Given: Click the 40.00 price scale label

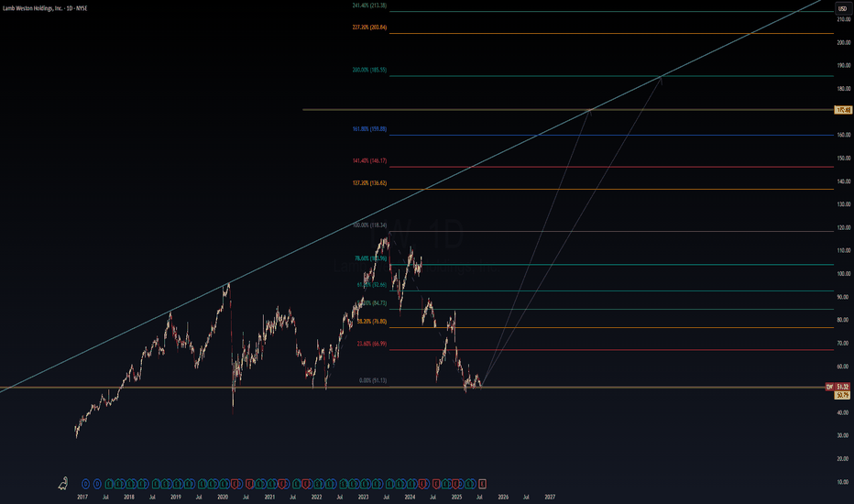Looking at the screenshot, I should 845,412.
